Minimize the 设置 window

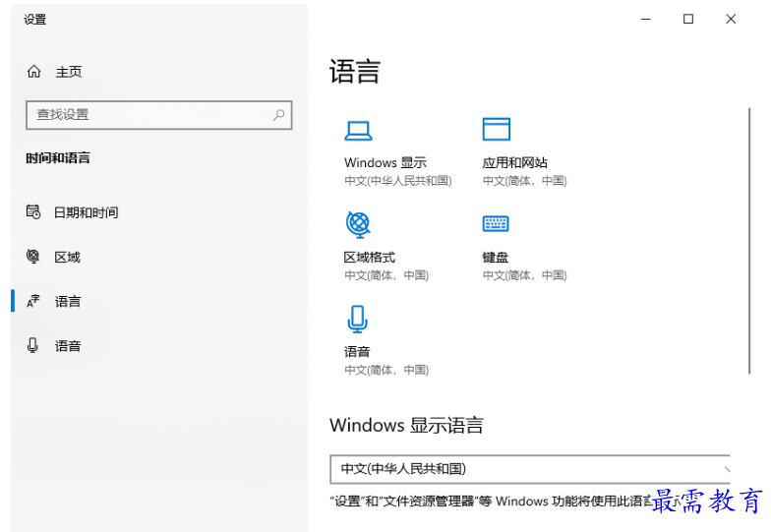[645, 20]
